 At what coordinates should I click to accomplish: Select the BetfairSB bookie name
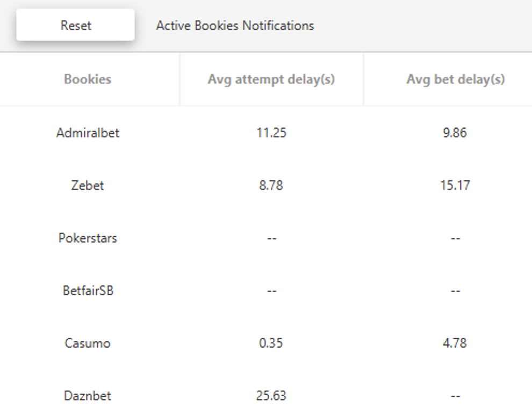coord(88,290)
